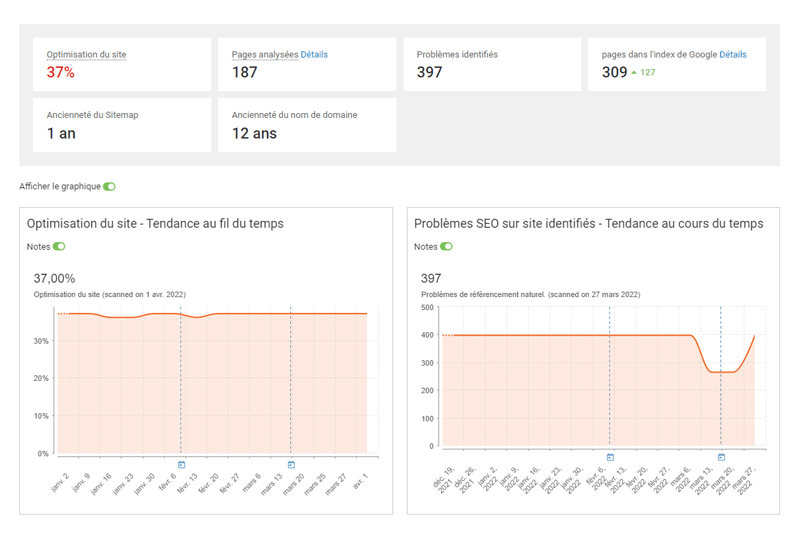
Task: Open Détails link for Google index pages
Action: [x=732, y=55]
